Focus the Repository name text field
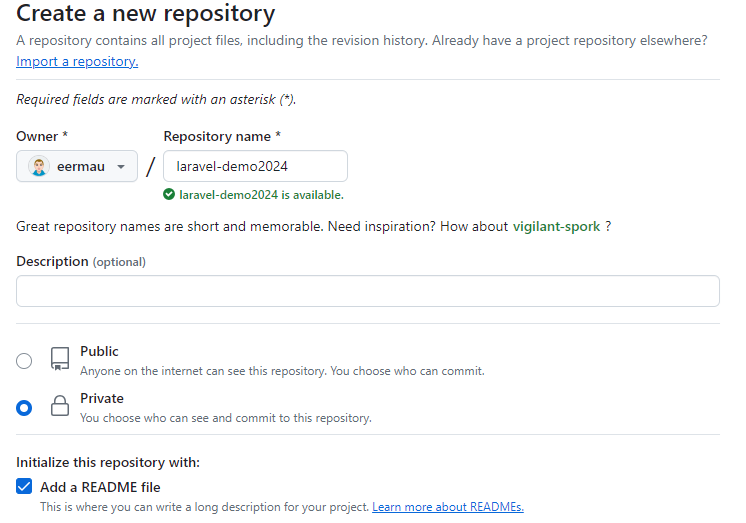 coord(255,166)
